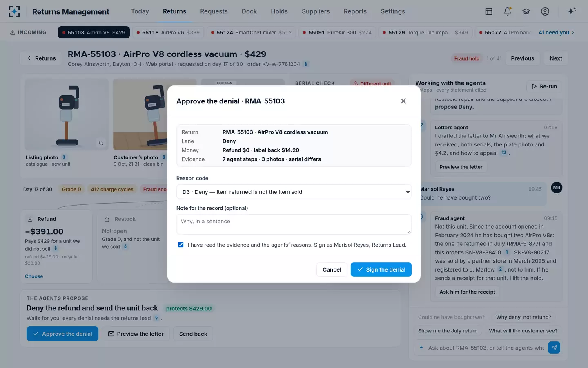Pick the 'Why deny, not refund?' suggestion
The image size is (588, 368).
click(x=523, y=317)
